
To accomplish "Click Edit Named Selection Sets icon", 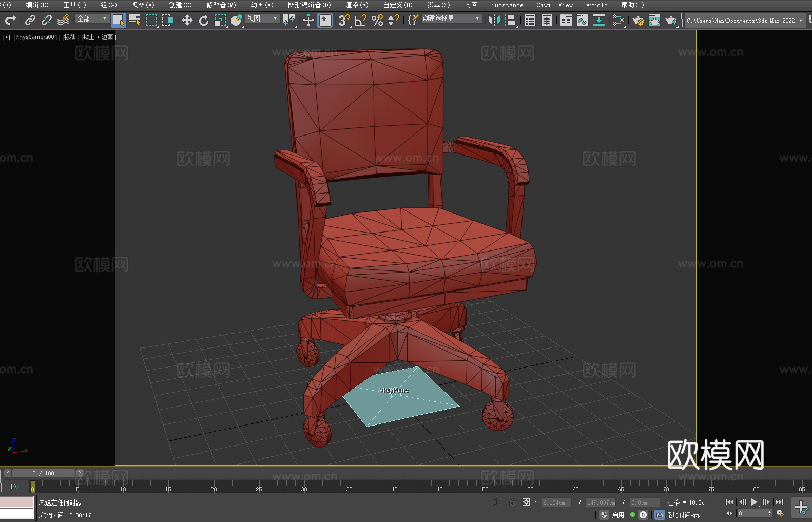I will click(x=413, y=20).
